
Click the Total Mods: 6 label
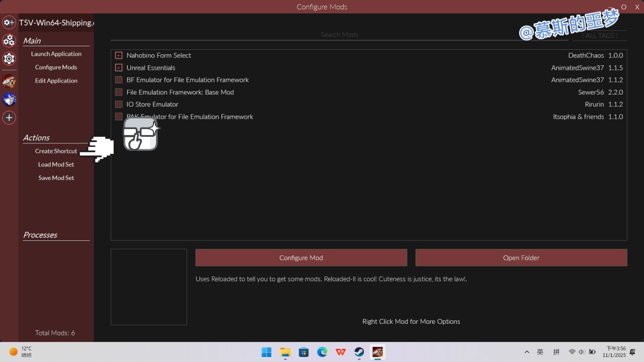click(55, 333)
